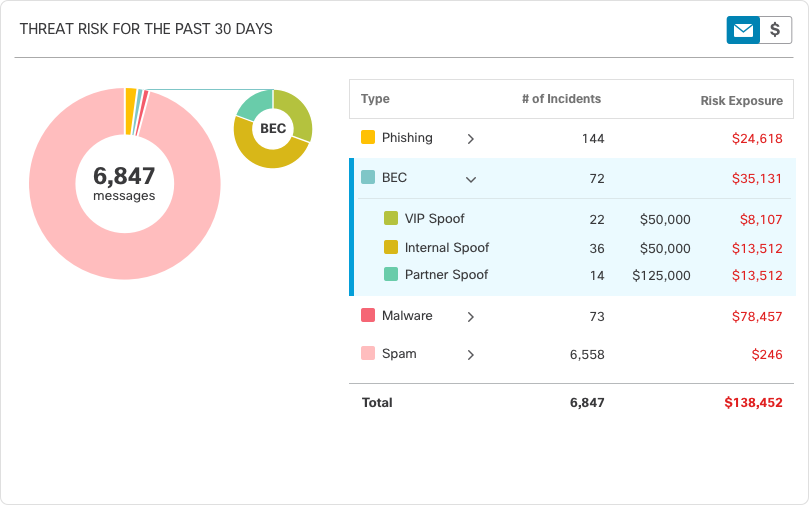Expand the Malware row chevron
This screenshot has width=809, height=505.
[471, 317]
